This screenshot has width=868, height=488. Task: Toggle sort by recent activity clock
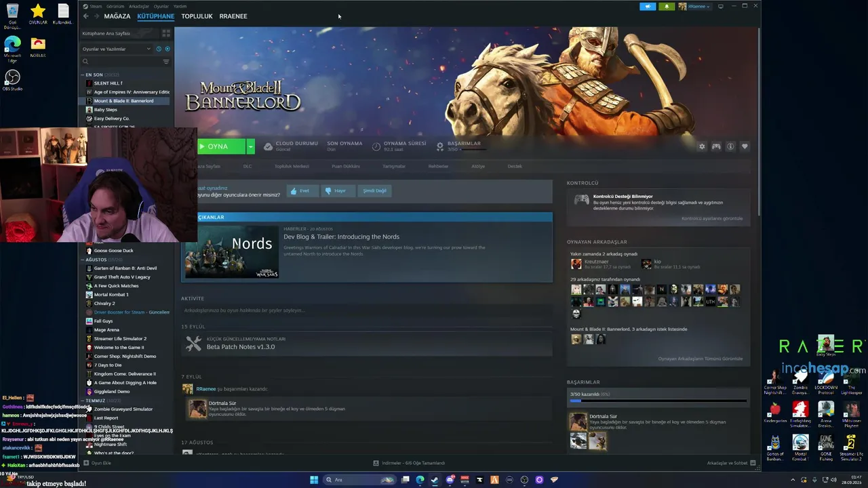[159, 49]
